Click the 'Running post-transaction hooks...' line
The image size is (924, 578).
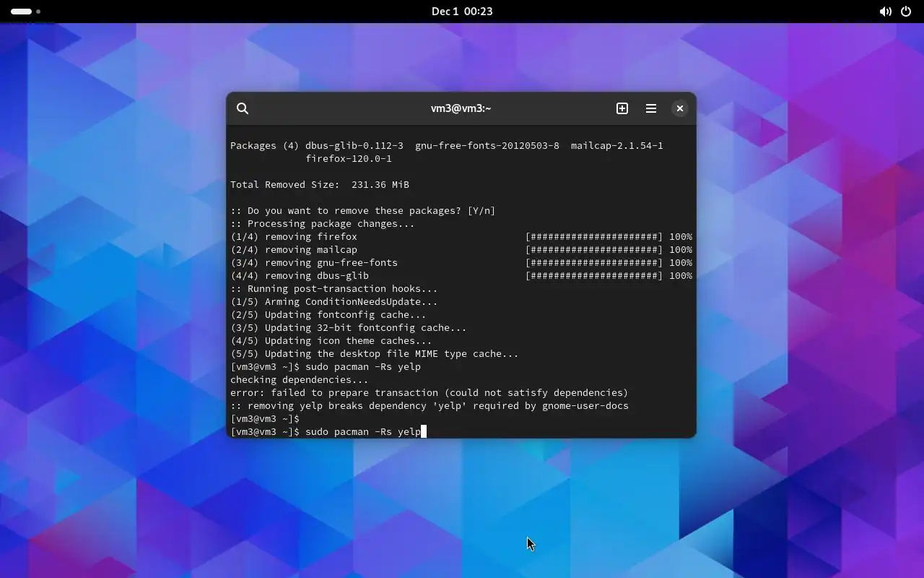click(334, 289)
